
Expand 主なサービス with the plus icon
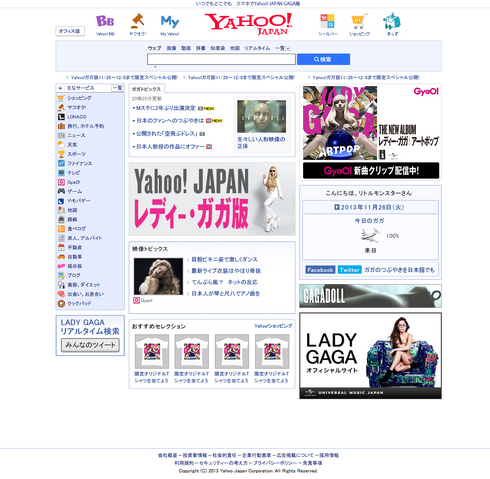[x=60, y=88]
